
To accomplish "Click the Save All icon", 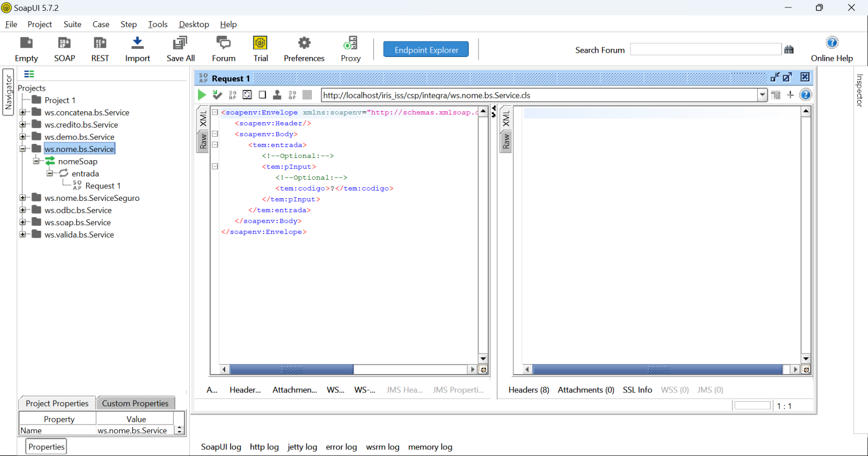I will click(x=180, y=43).
